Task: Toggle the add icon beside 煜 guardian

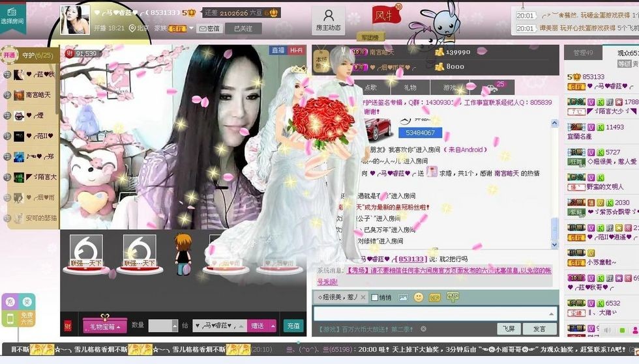Action: (7, 116)
